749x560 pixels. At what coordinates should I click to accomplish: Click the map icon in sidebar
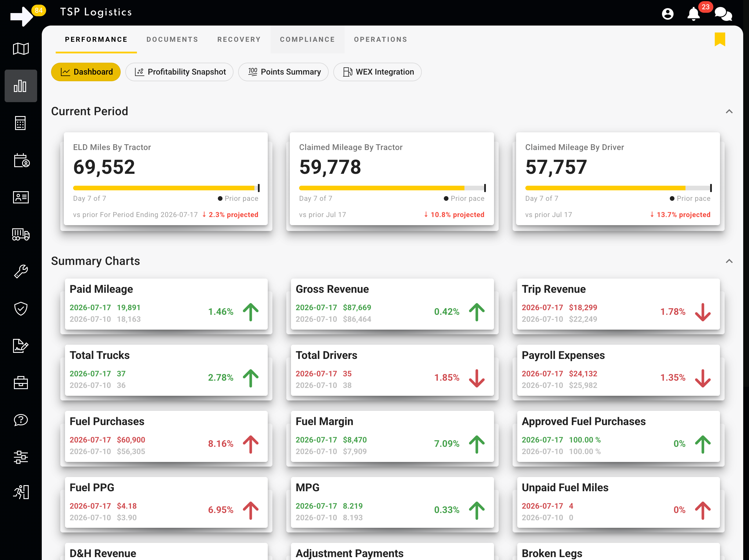[21, 49]
